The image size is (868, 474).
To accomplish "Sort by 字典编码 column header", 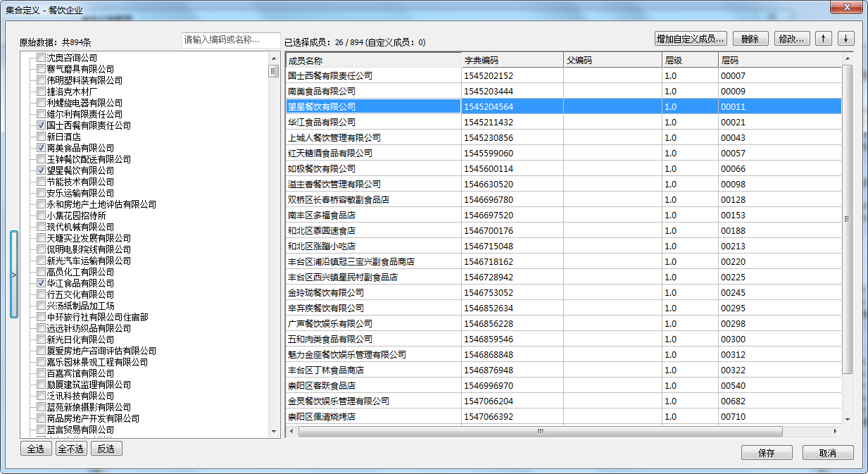I will [512, 61].
